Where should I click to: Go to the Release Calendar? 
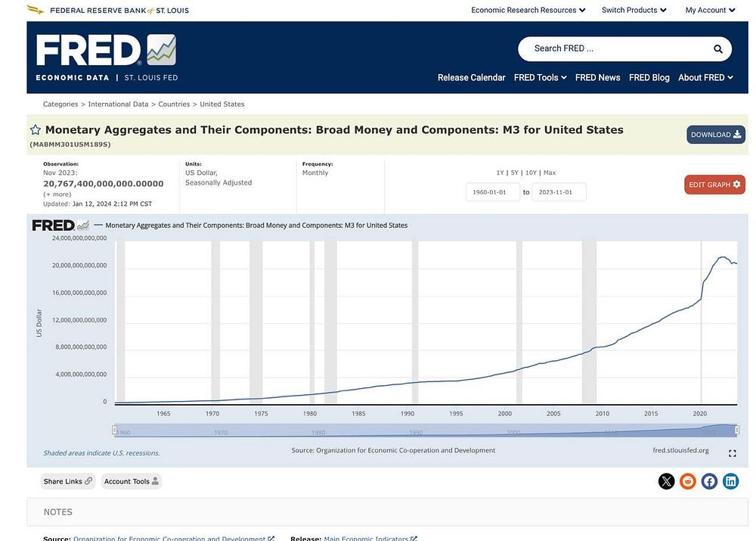click(x=472, y=78)
